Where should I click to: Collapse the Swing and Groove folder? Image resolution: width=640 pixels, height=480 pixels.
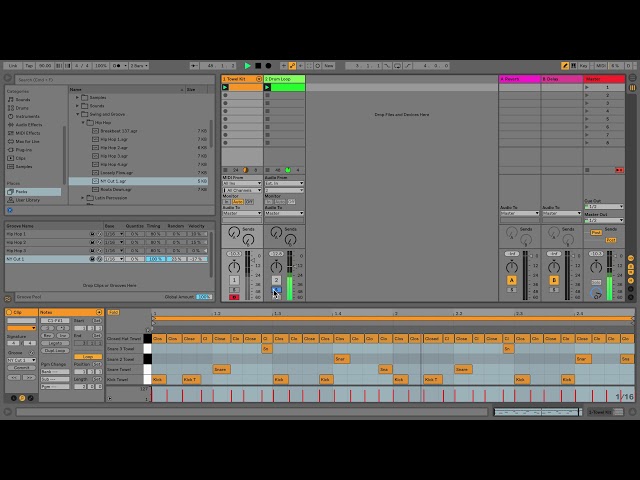click(78, 114)
